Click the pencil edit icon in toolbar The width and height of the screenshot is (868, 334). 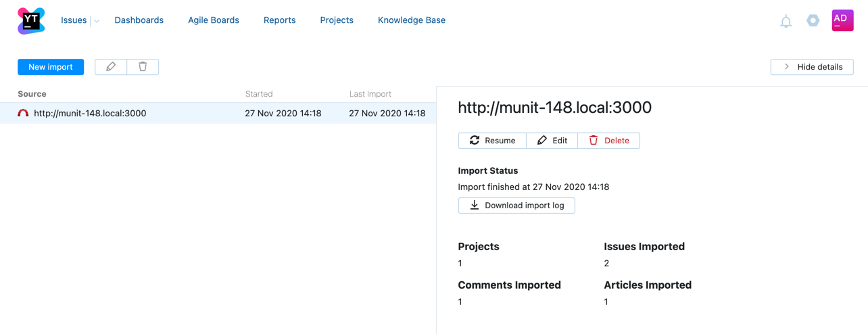tap(111, 67)
